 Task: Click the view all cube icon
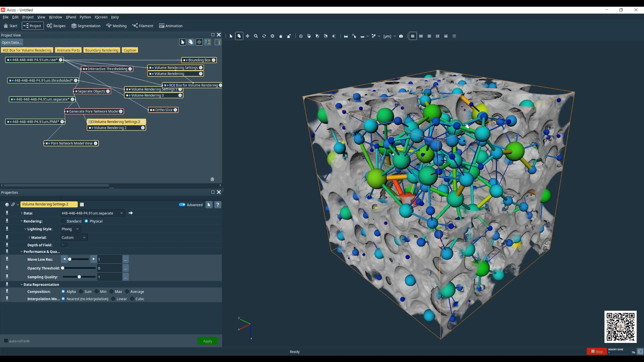(x=301, y=36)
